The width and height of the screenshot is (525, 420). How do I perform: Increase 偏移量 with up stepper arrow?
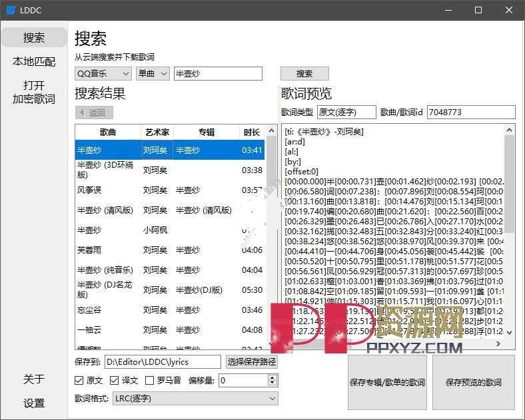272,377
